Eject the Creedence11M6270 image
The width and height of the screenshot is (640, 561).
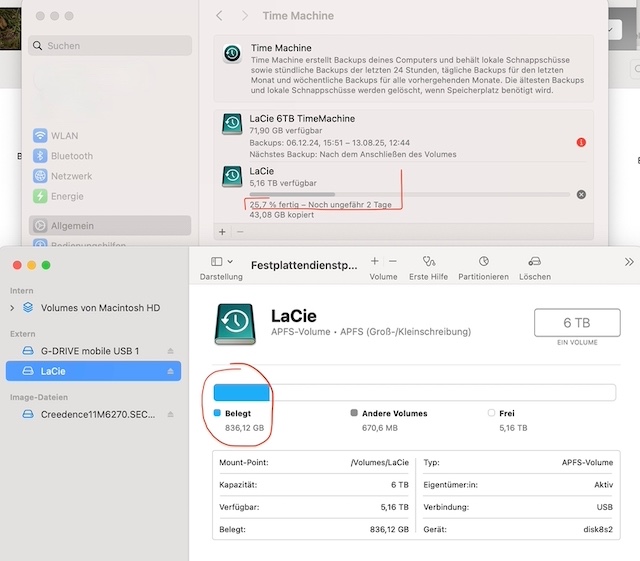pyautogui.click(x=171, y=414)
